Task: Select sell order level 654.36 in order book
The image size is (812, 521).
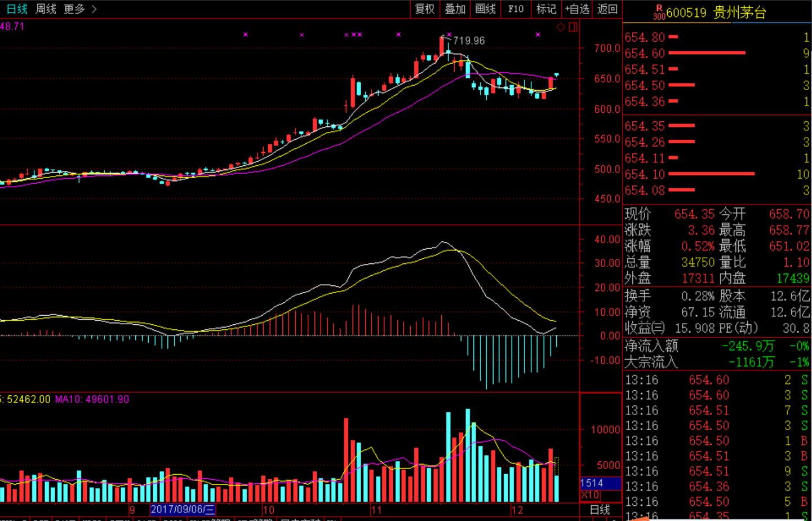Action: (x=717, y=101)
